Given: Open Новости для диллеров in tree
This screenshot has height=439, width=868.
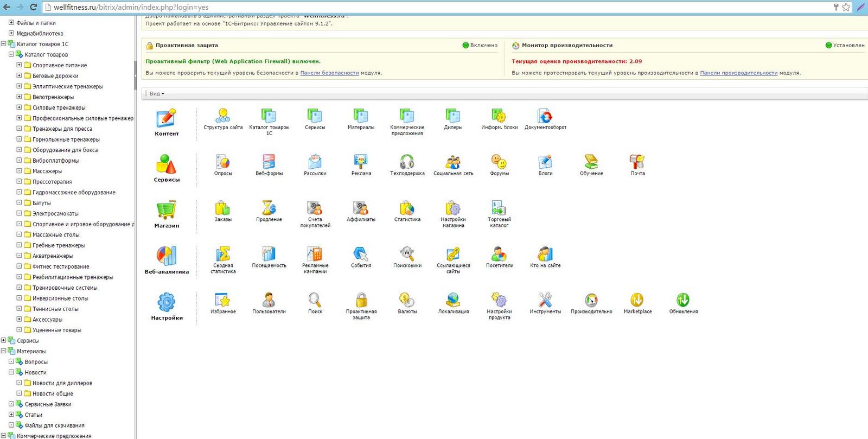Looking at the screenshot, I should pyautogui.click(x=62, y=383).
